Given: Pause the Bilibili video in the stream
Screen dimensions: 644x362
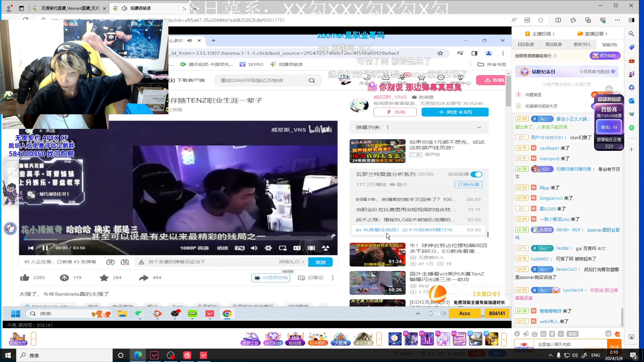Looking at the screenshot, I should click(x=45, y=248).
